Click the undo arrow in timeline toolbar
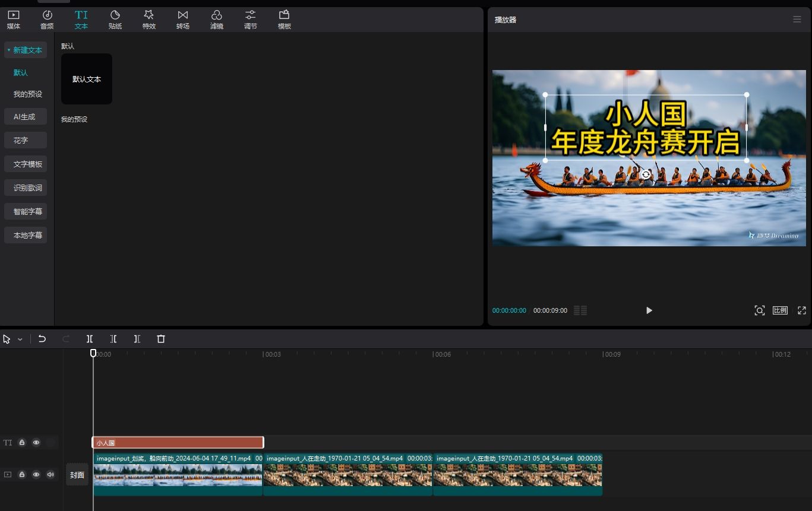The width and height of the screenshot is (812, 511). 42,339
